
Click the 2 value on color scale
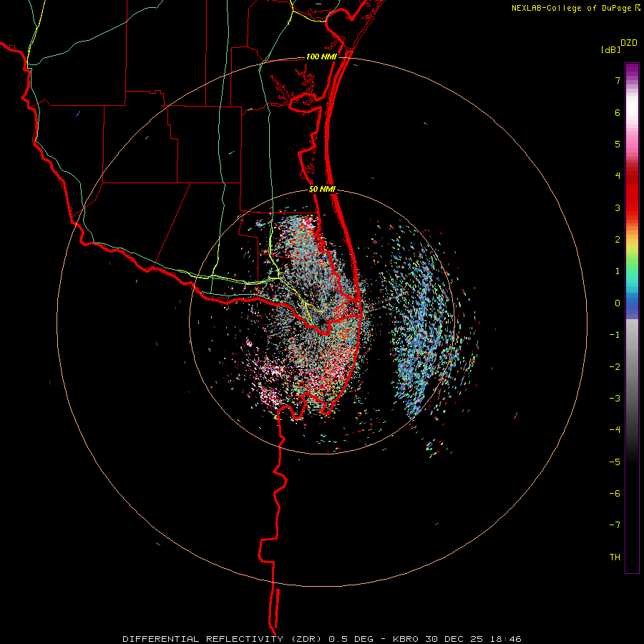618,240
